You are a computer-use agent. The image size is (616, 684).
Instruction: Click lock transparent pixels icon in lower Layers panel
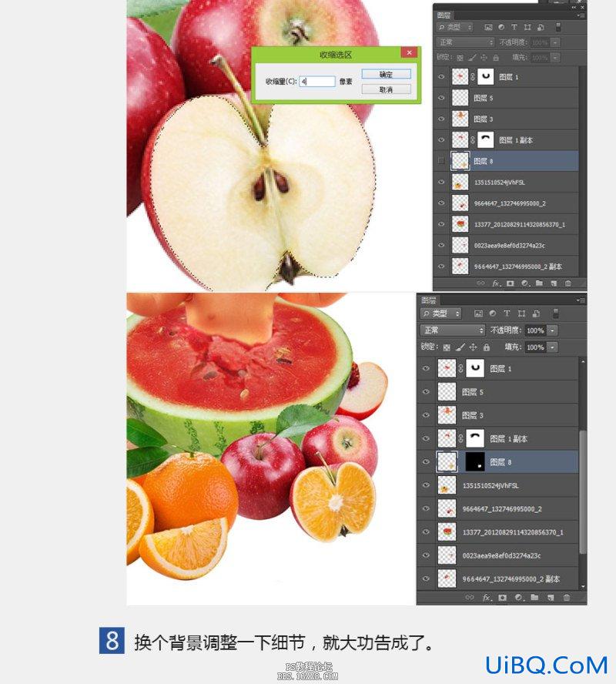(x=447, y=347)
